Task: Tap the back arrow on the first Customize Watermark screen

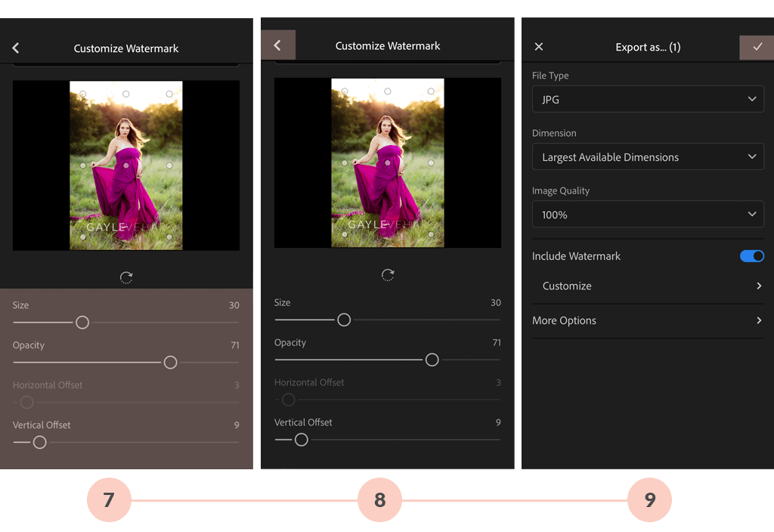Action: 15,47
